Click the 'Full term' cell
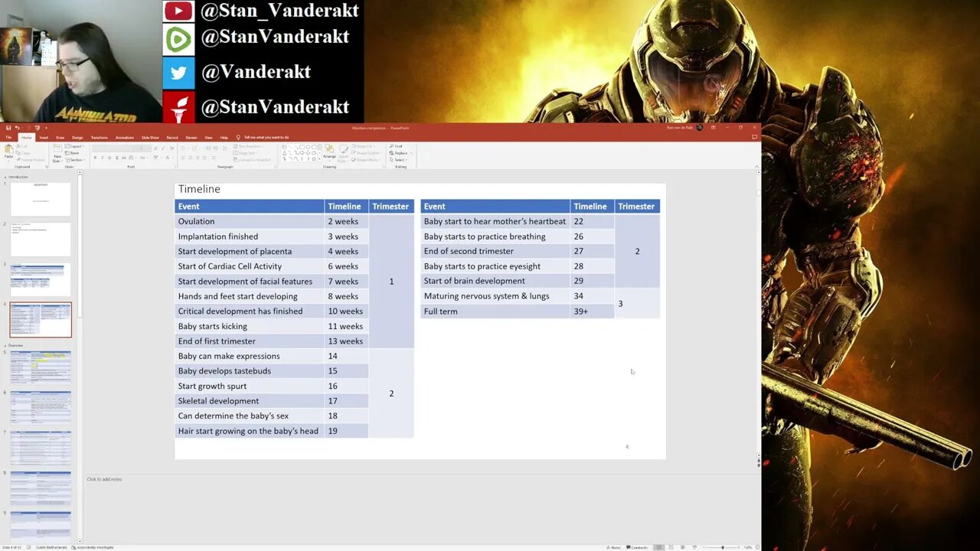980x551 pixels. point(495,311)
